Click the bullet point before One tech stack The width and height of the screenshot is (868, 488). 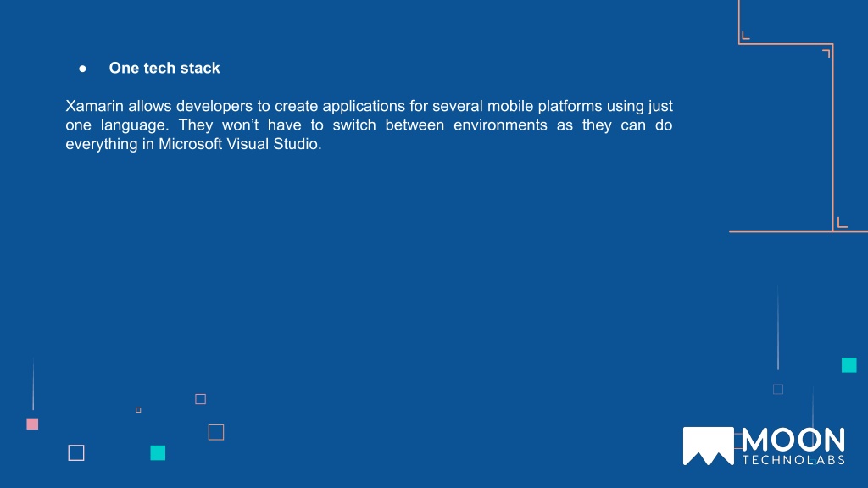click(x=82, y=69)
